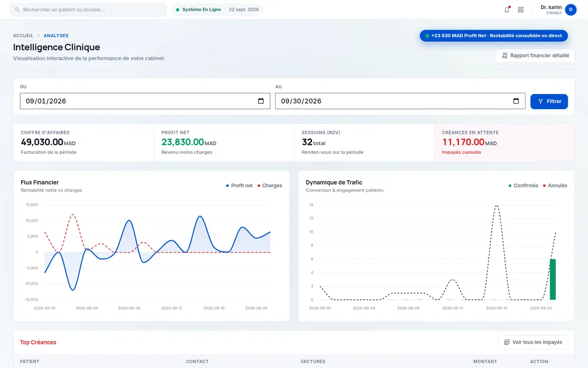
Task: Select the Créances en attente 11,170.00 card
Action: click(x=504, y=143)
